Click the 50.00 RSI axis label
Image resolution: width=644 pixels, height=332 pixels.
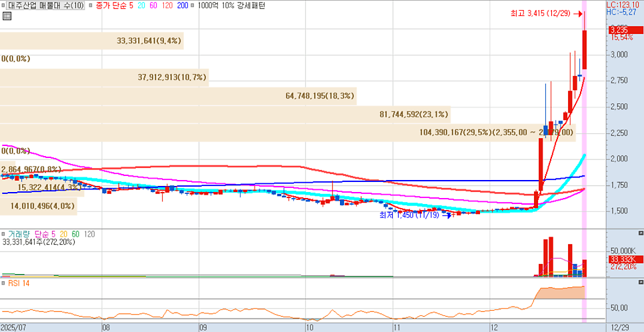[619, 308]
